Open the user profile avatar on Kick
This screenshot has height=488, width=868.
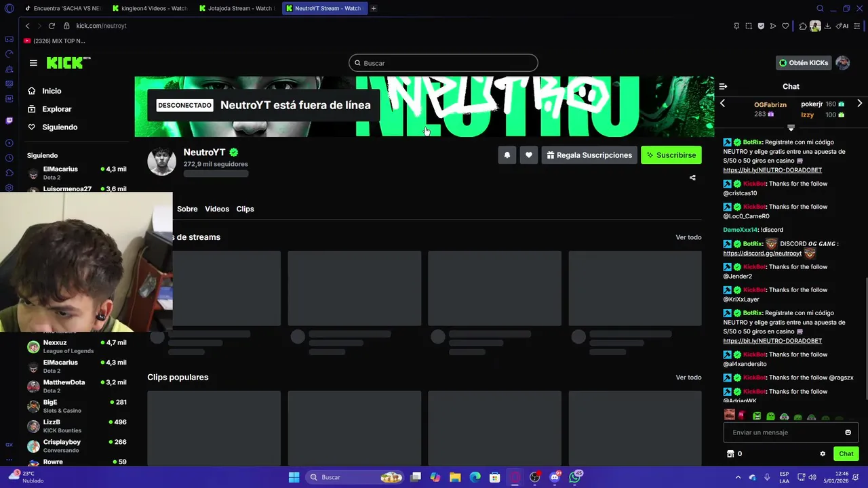pyautogui.click(x=843, y=63)
